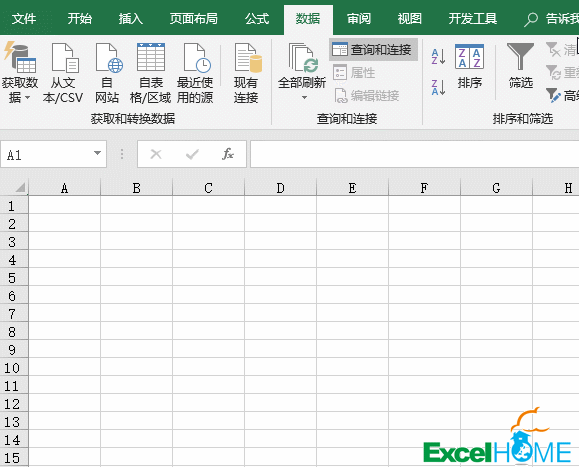
Task: Click 自网站 (From Web) icon
Action: click(108, 58)
